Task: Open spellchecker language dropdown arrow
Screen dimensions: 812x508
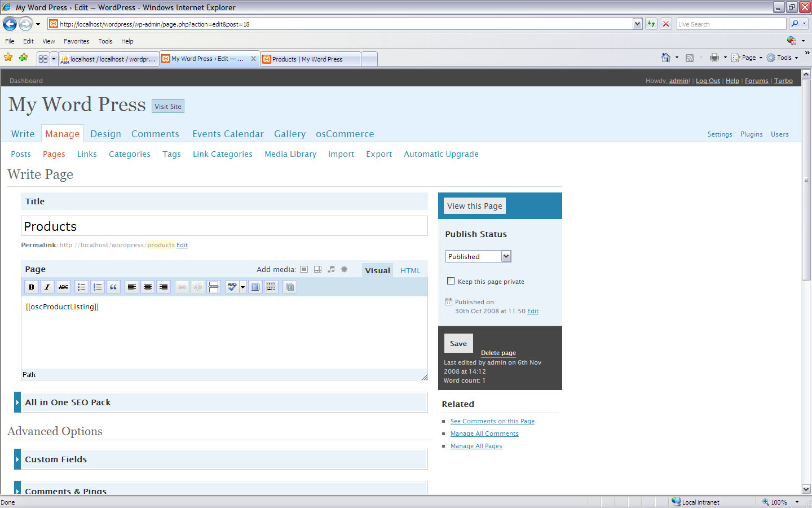Action: [x=243, y=287]
